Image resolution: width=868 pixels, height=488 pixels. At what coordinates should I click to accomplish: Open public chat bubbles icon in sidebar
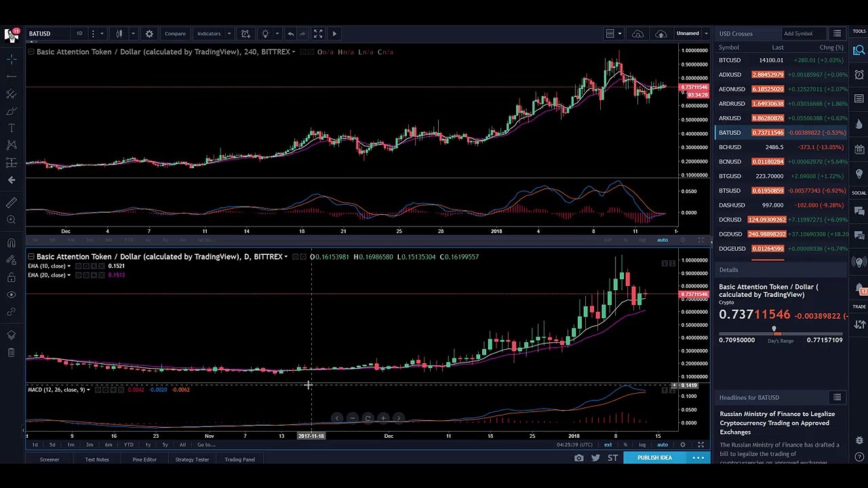859,211
